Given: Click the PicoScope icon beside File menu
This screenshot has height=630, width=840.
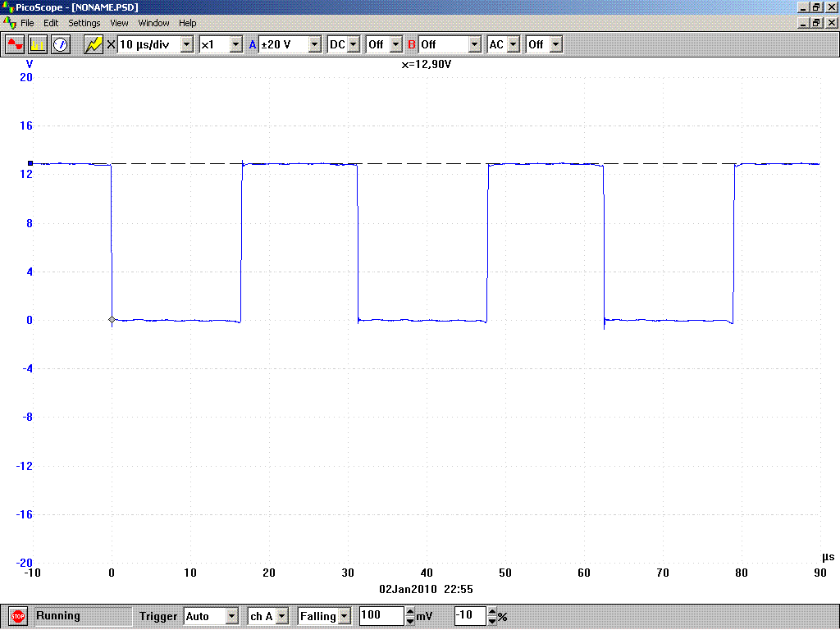Looking at the screenshot, I should pos(10,23).
